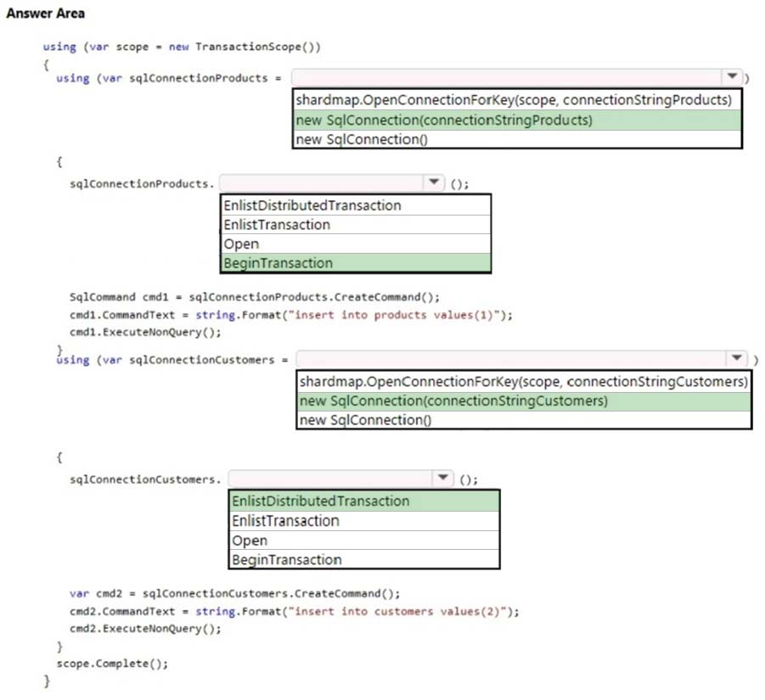Click 'using (var sqlConnectionCustomers =' text
Screen dimensions: 765x700
pyautogui.click(x=172, y=360)
